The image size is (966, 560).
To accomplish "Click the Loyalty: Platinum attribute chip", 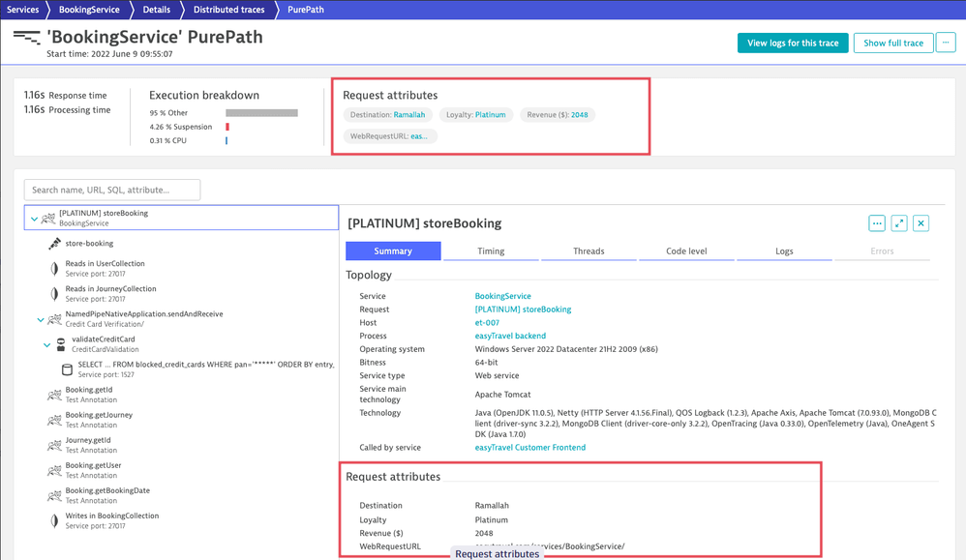I will [475, 114].
